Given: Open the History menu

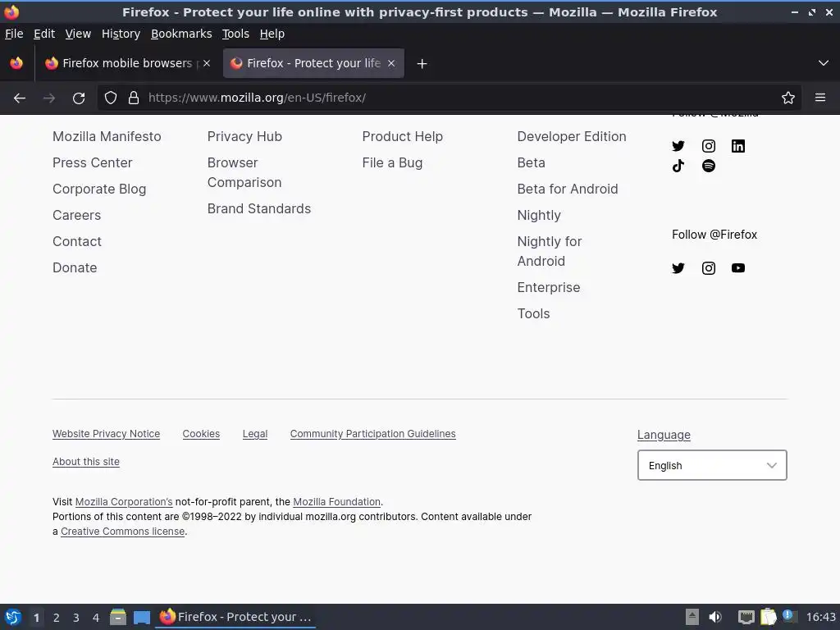Looking at the screenshot, I should pos(121,34).
